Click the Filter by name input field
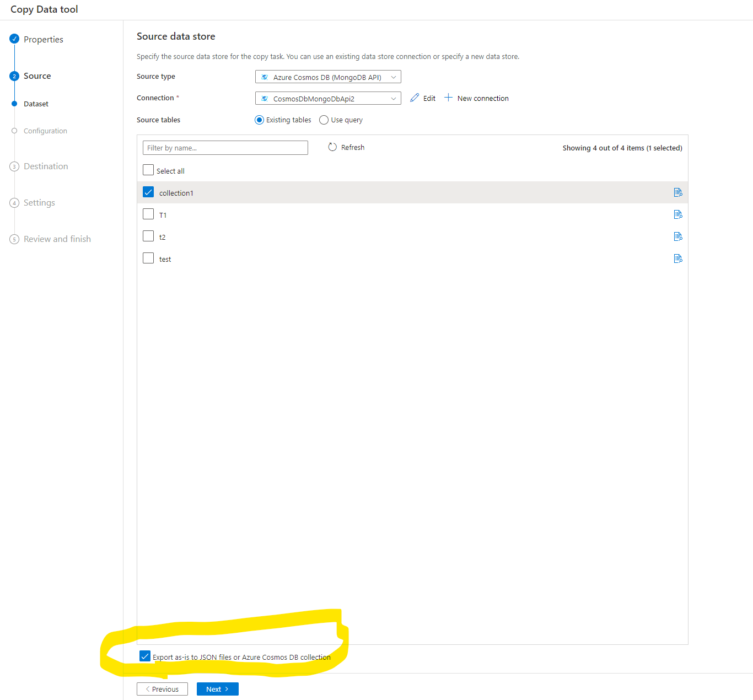Viewport: 753px width, 700px height. click(225, 148)
